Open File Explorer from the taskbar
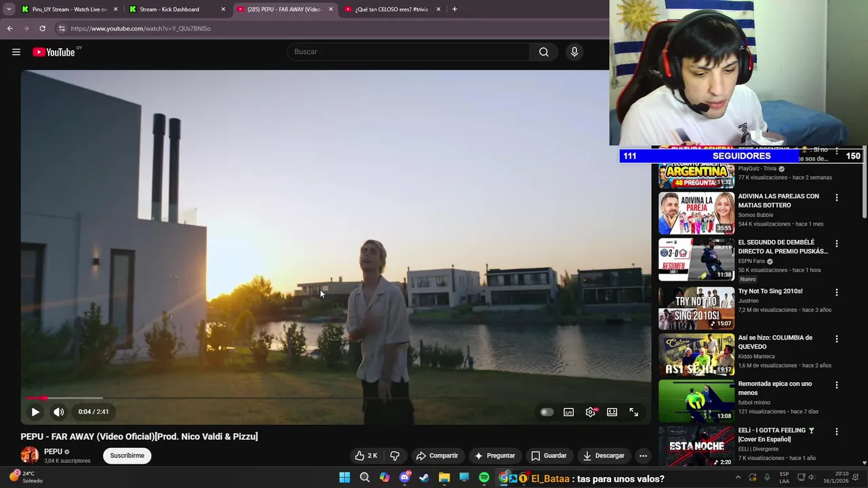Viewport: 868px width, 488px height. pos(444,478)
